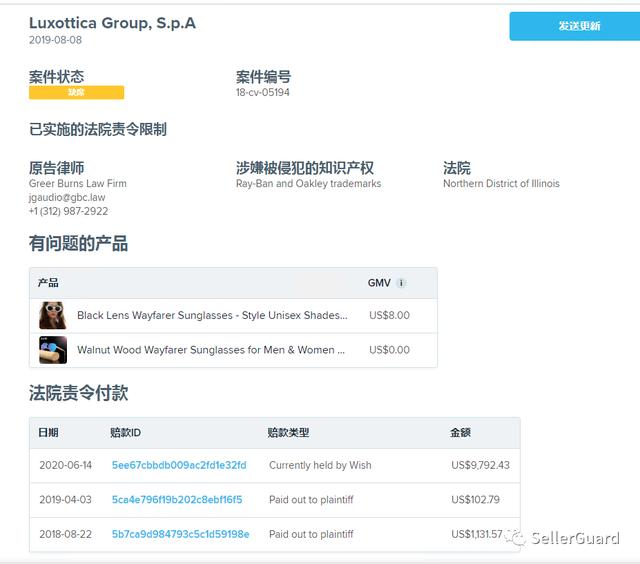This screenshot has width=640, height=564.
Task: Click the yellow case status badge
Action: [76, 92]
